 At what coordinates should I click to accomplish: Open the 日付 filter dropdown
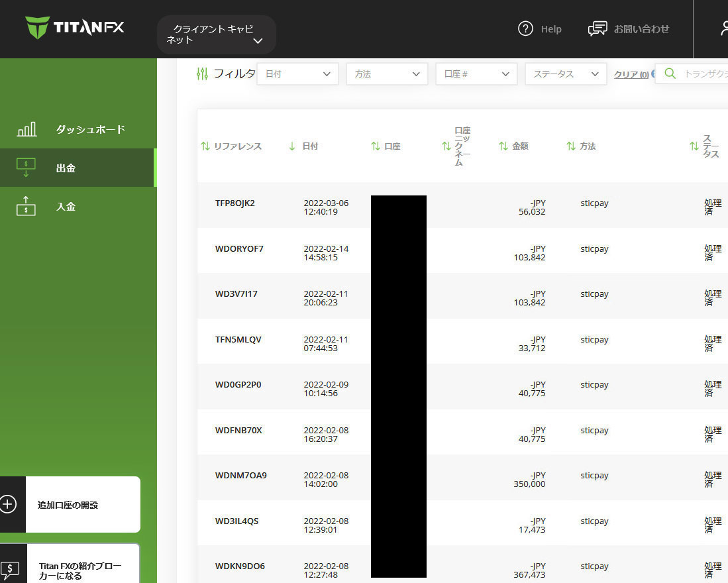(x=297, y=74)
